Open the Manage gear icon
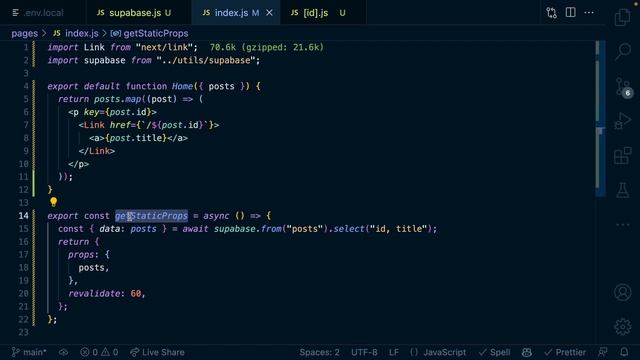Viewport: 640px width, 360px height. 623,327
